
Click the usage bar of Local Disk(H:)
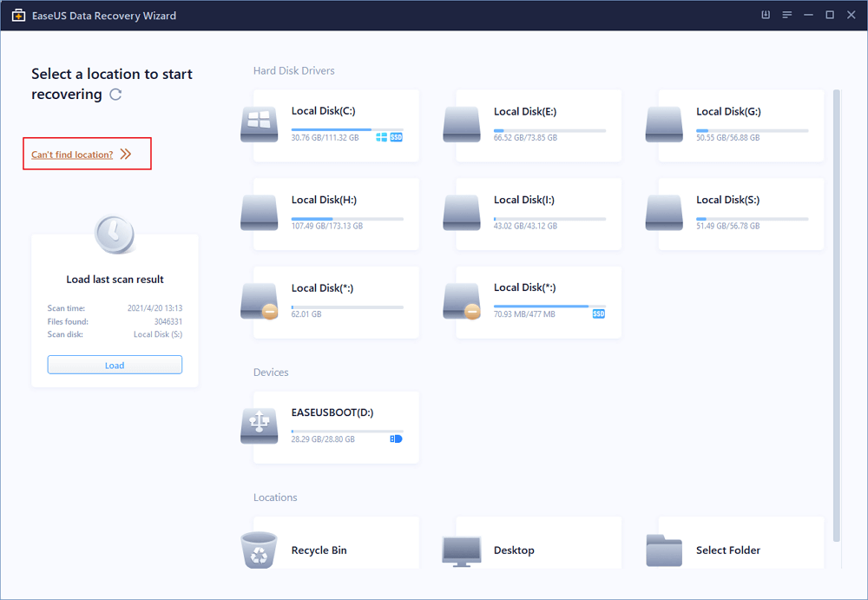pos(347,219)
